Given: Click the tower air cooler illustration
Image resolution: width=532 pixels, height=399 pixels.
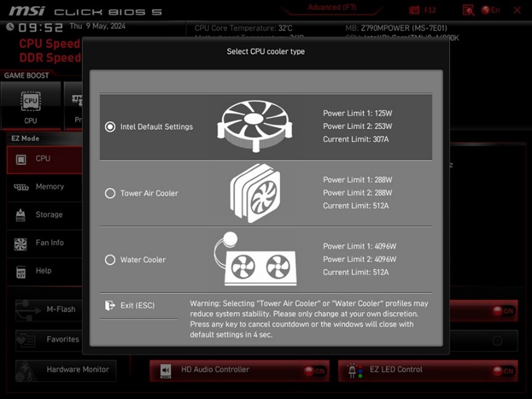Looking at the screenshot, I should [255, 193].
